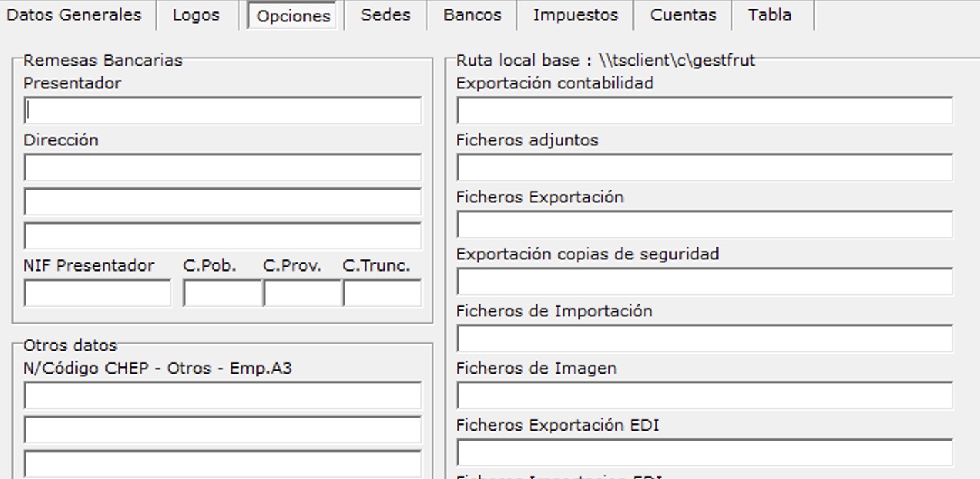Focus the first Dirección input line
This screenshot has width=980, height=479.
pyautogui.click(x=222, y=168)
